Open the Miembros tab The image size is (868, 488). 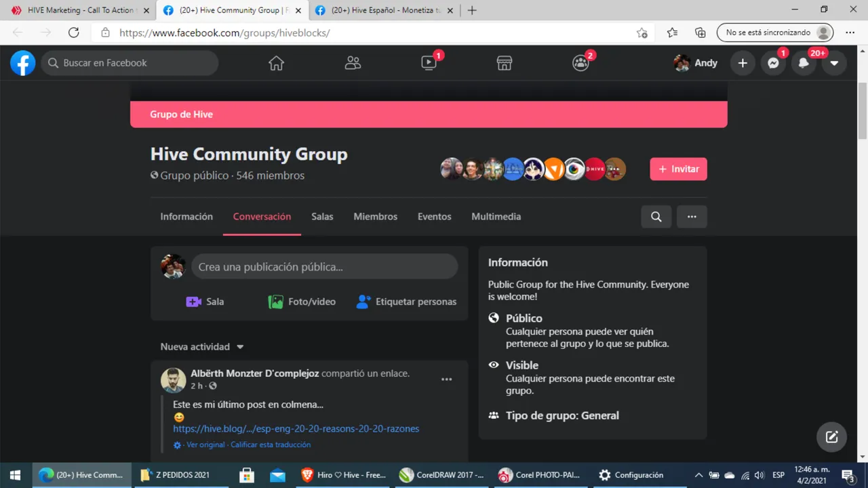click(x=375, y=217)
